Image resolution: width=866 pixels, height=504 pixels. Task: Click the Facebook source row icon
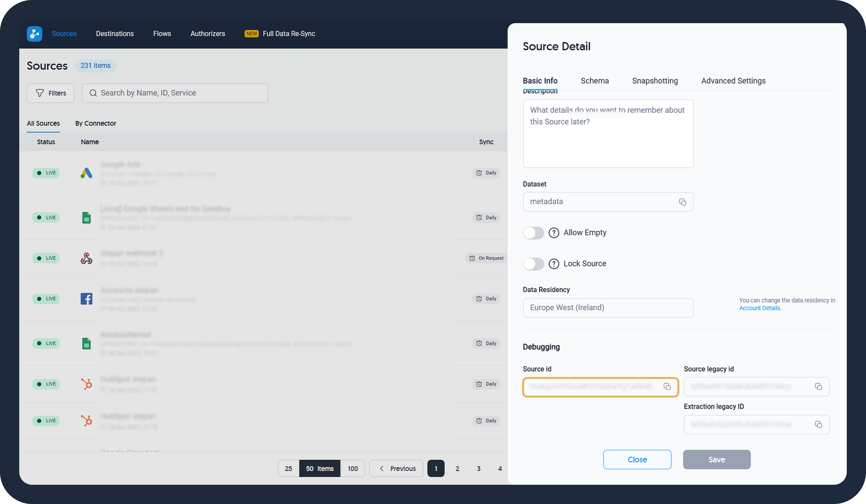86,298
